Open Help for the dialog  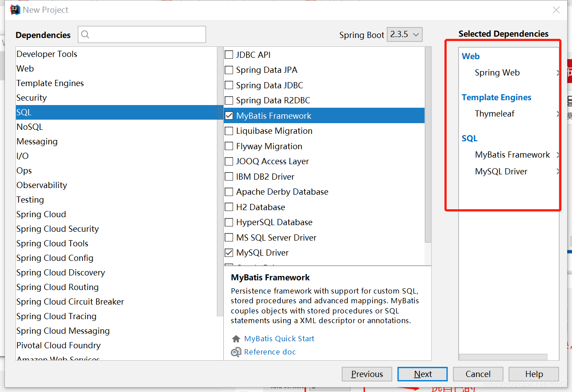point(534,374)
